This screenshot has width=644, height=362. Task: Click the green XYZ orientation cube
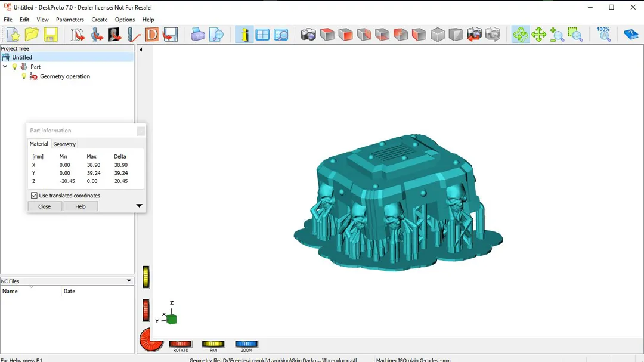point(172,319)
